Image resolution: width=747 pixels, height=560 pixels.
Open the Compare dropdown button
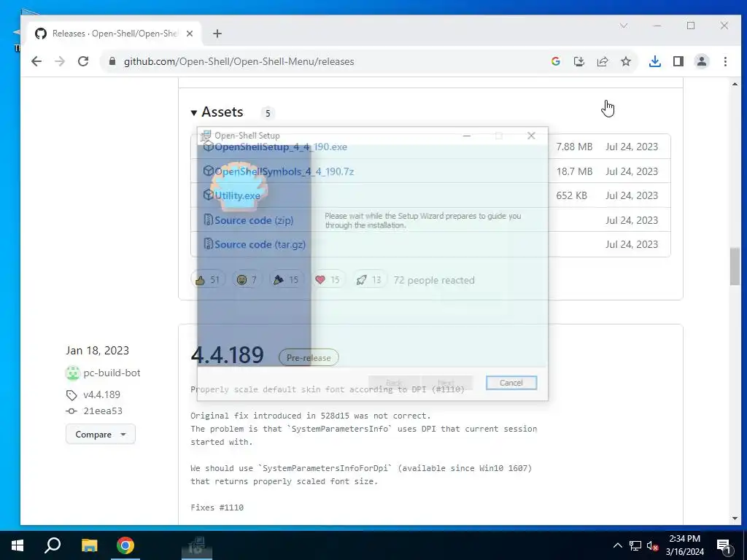[101, 434]
